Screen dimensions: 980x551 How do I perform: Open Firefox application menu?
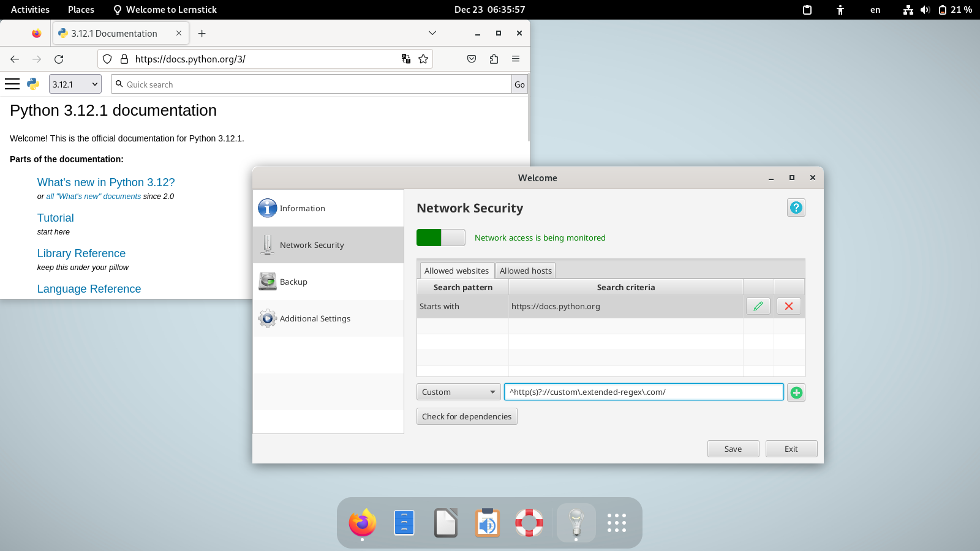516,59
